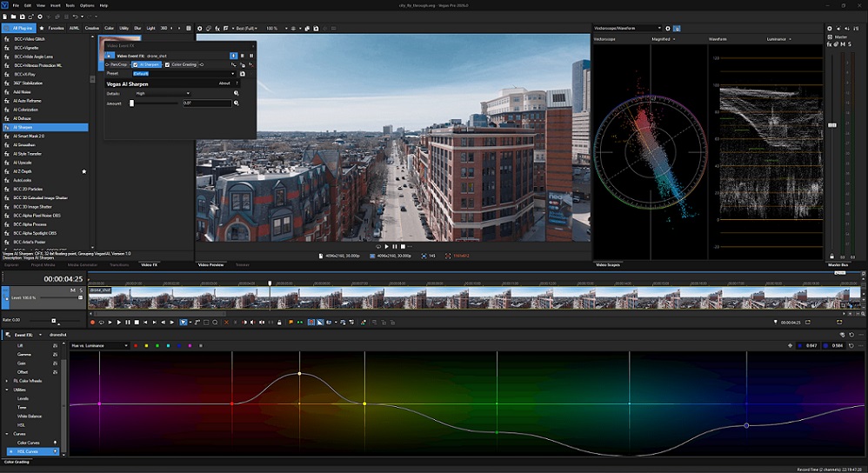Click the Open Project folder icon
Viewport: 868px width, 473px height.
coord(13,17)
